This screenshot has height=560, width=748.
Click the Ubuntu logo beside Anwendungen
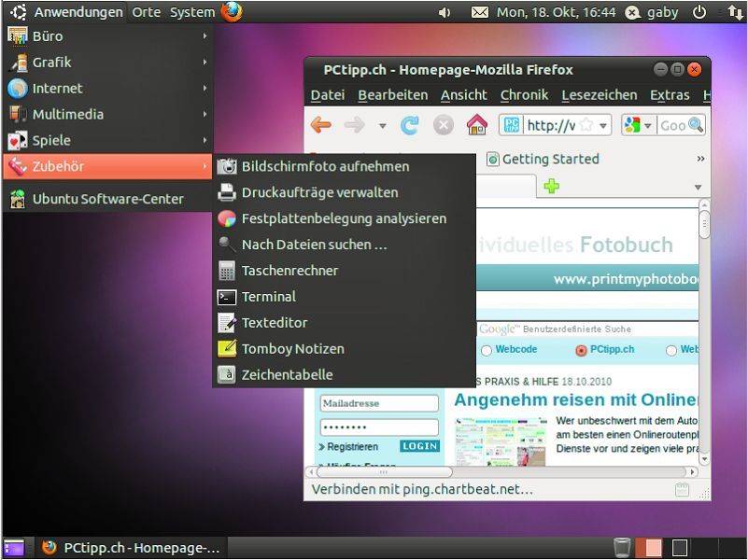[18, 11]
